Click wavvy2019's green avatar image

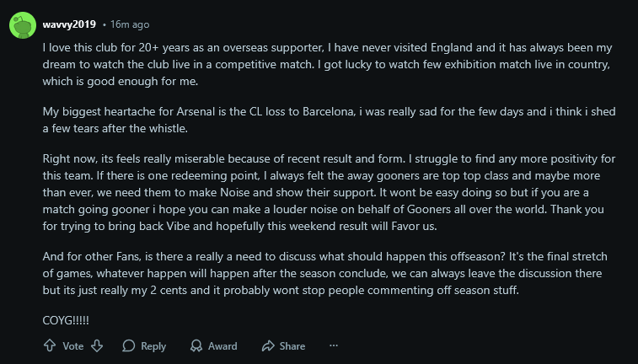tap(22, 25)
